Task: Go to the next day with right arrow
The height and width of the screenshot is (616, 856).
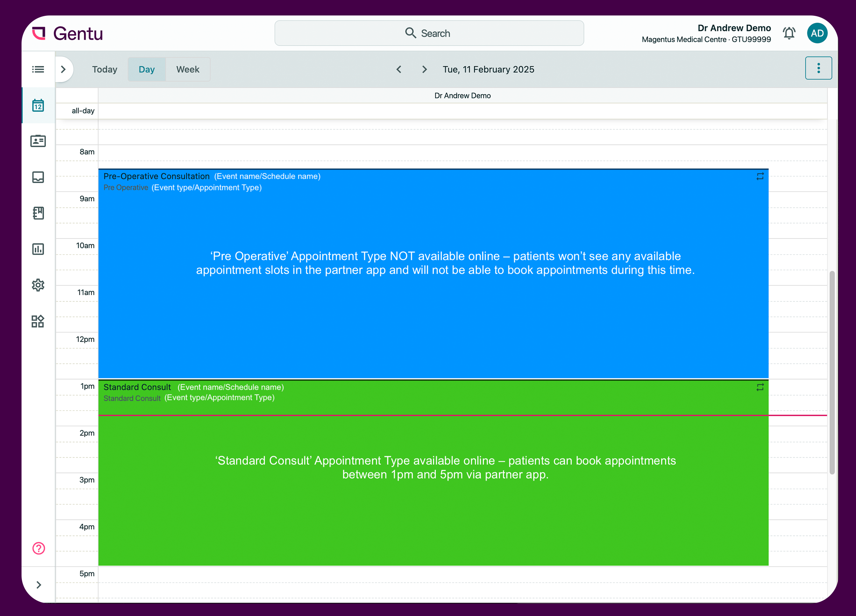Action: point(424,69)
